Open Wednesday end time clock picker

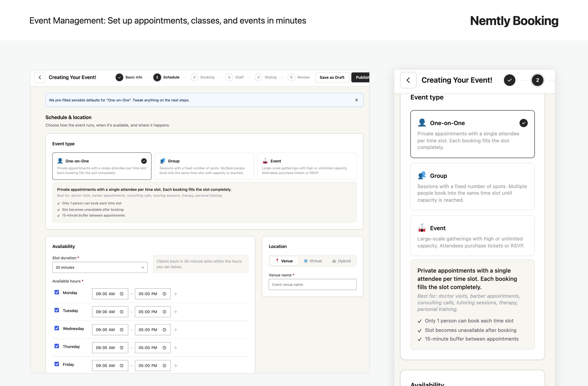coord(164,330)
